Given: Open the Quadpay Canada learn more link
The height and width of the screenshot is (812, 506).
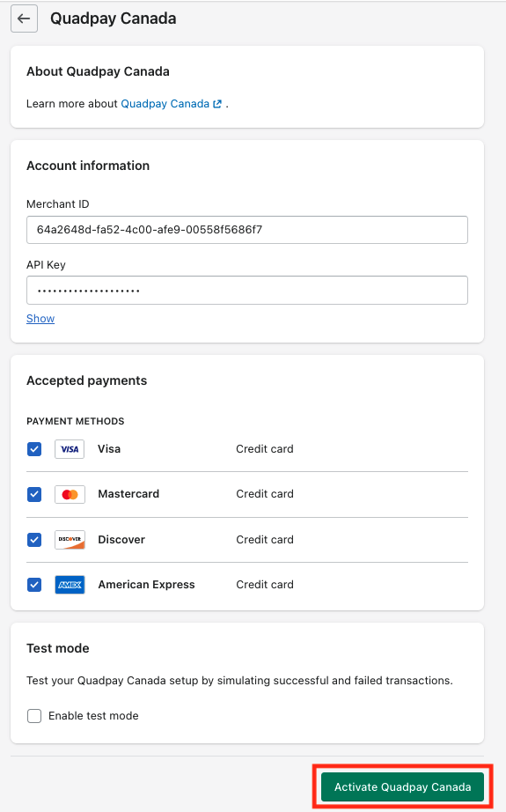Looking at the screenshot, I should (x=165, y=104).
